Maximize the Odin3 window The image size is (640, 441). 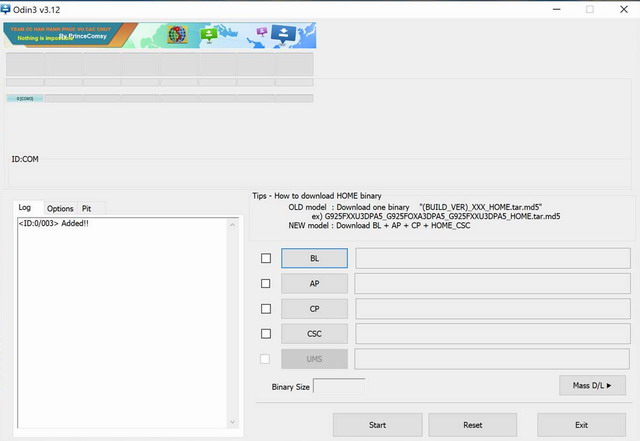589,9
